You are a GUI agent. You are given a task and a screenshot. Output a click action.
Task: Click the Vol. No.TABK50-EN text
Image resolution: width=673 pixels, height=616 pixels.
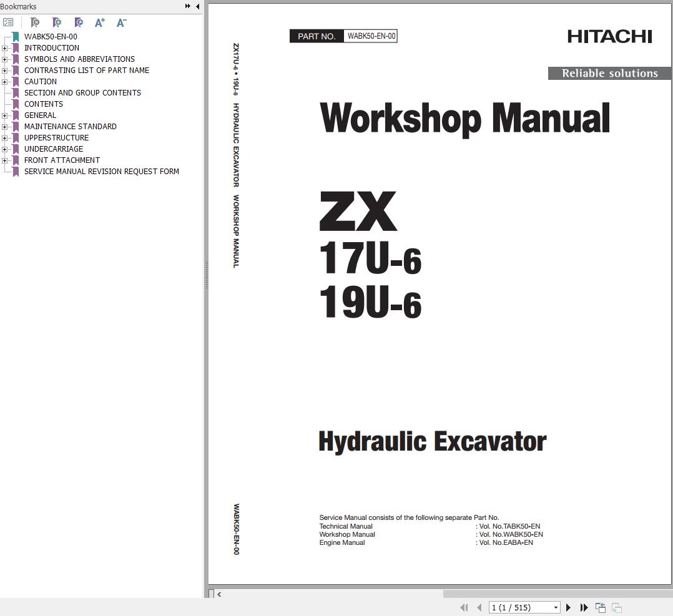tap(509, 526)
